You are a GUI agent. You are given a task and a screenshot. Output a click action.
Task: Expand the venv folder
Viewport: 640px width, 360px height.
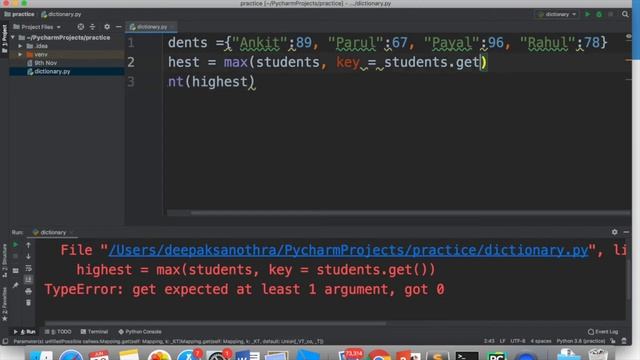click(20, 54)
